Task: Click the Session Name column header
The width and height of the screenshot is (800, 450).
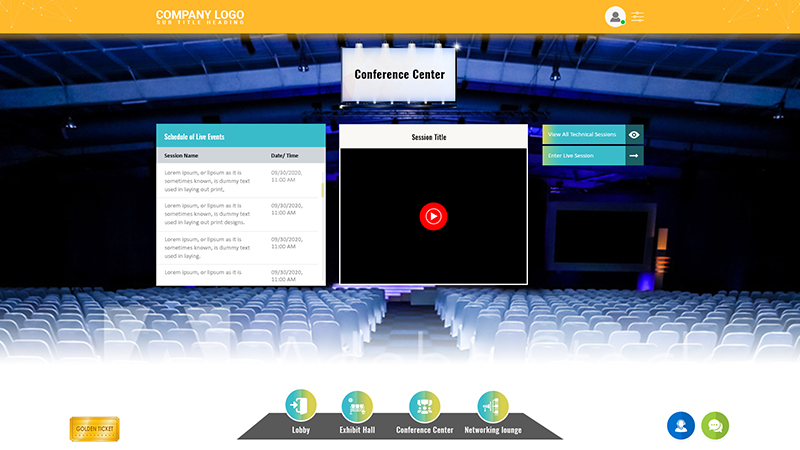Action: click(182, 156)
